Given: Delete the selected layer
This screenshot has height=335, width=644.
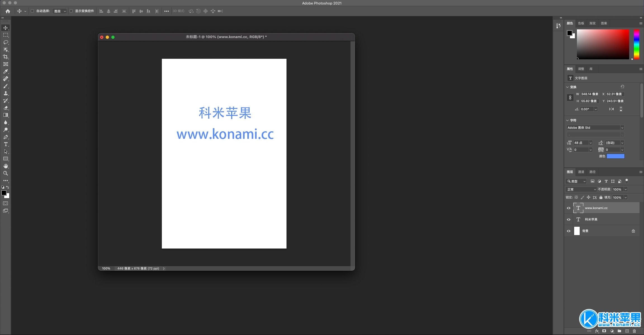Looking at the screenshot, I should [x=634, y=331].
